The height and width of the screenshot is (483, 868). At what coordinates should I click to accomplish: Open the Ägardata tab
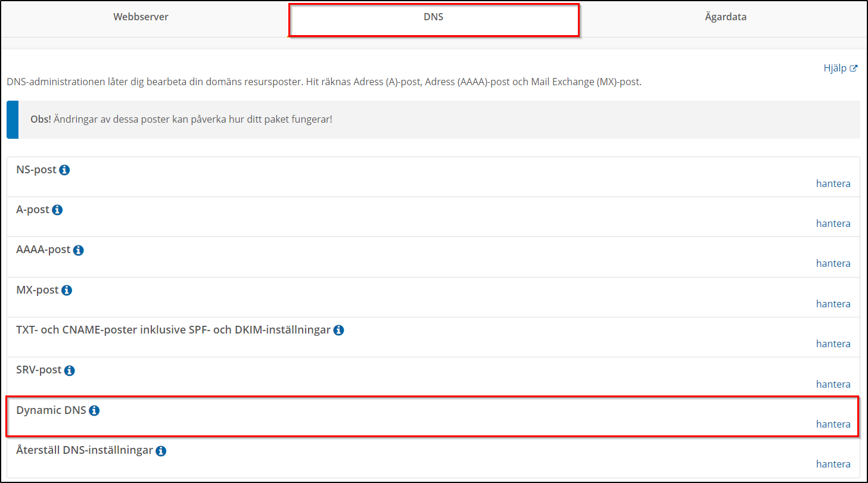pyautogui.click(x=725, y=17)
